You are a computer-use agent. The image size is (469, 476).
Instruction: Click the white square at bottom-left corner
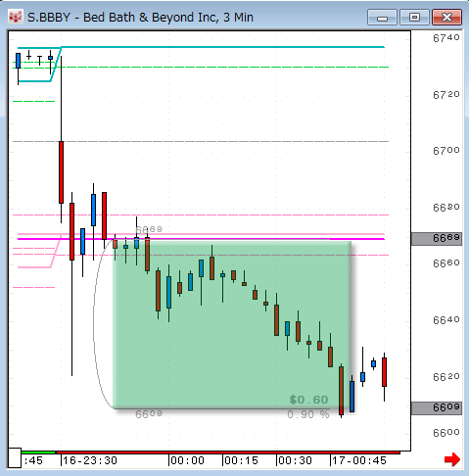click(x=15, y=458)
